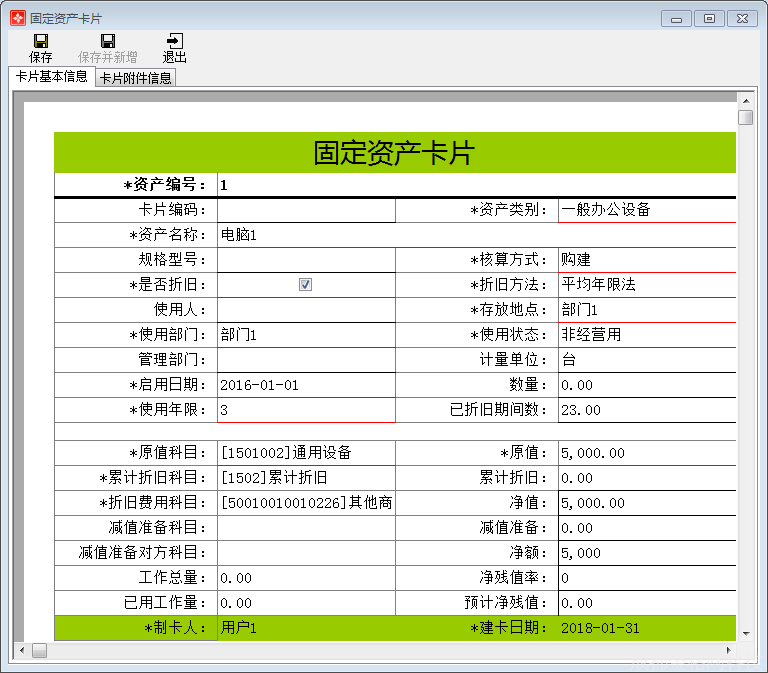Image resolution: width=768 pixels, height=673 pixels.
Task: Click the vertical scrollbar down arrow
Action: pyautogui.click(x=745, y=633)
